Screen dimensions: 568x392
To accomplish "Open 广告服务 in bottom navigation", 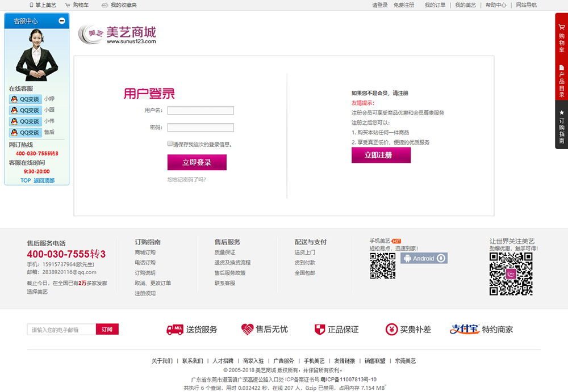I will coord(284,361).
